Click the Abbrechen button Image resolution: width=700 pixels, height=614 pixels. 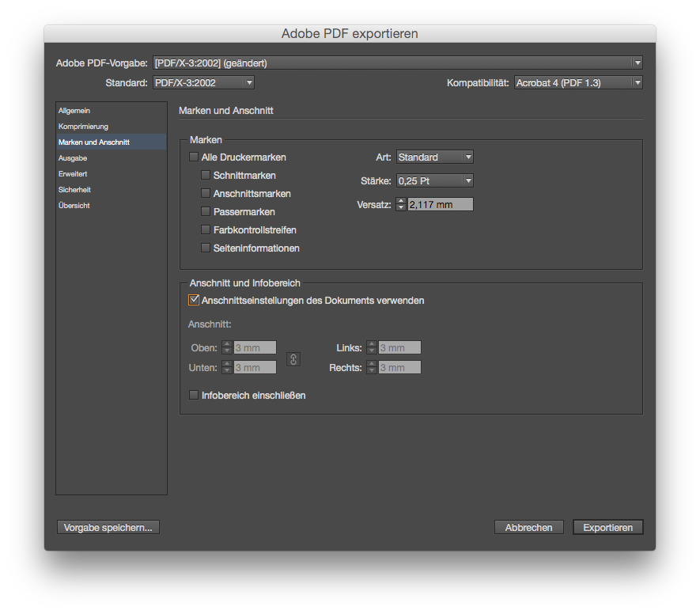click(528, 528)
